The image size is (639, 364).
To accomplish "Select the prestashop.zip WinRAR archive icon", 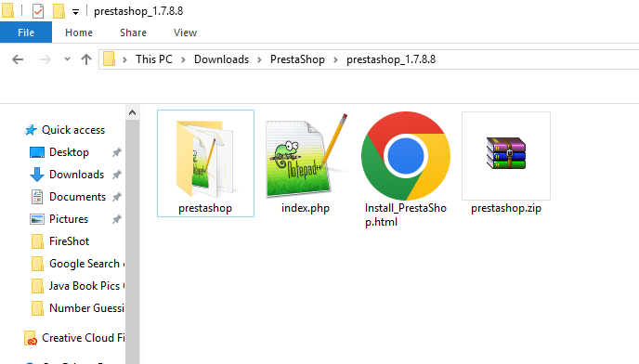I will [x=506, y=153].
